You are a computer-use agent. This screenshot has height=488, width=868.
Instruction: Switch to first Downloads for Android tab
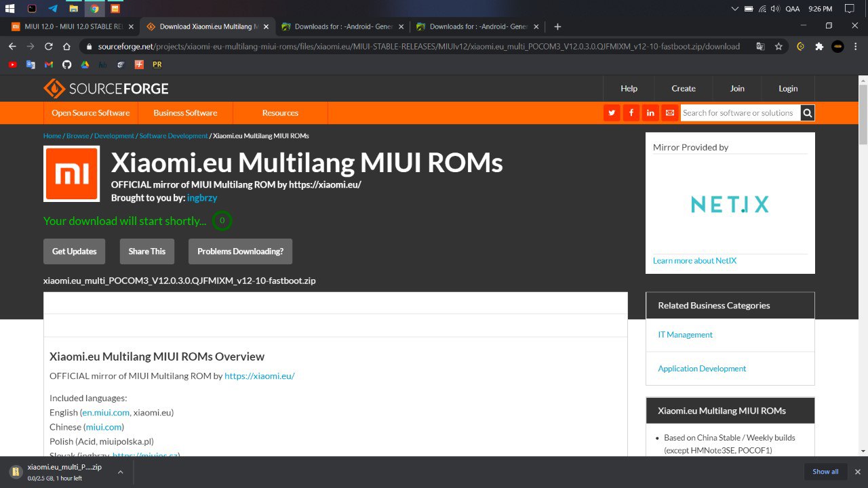click(342, 26)
